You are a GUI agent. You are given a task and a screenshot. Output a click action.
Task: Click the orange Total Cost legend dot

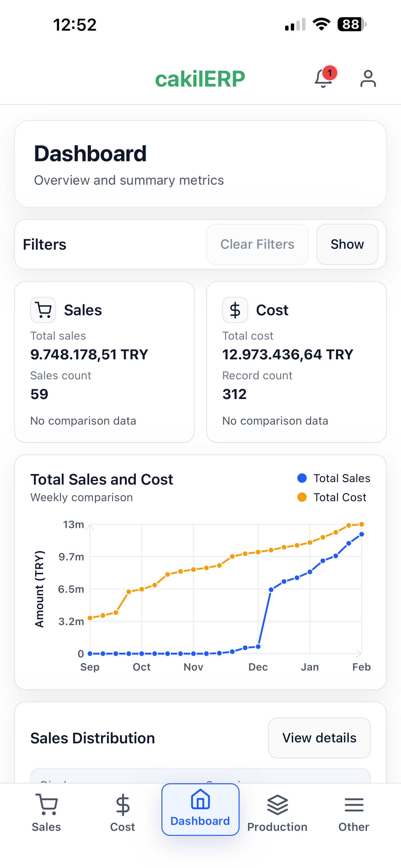[302, 497]
